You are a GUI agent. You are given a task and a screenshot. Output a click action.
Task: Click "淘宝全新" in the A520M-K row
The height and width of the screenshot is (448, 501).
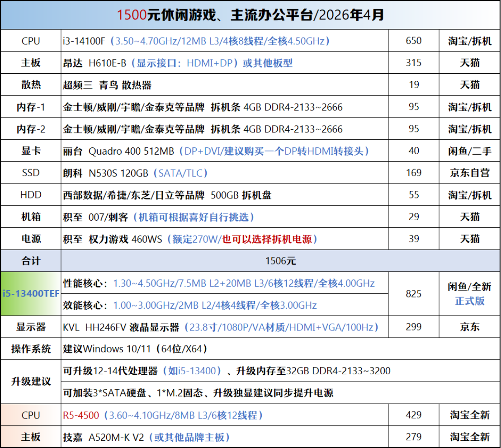pyautogui.click(x=470, y=437)
